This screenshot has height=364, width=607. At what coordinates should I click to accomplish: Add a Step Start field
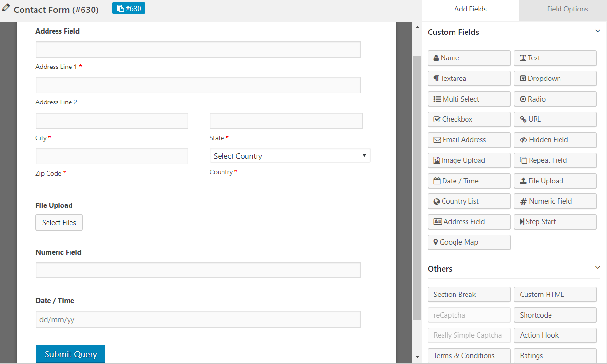(555, 222)
